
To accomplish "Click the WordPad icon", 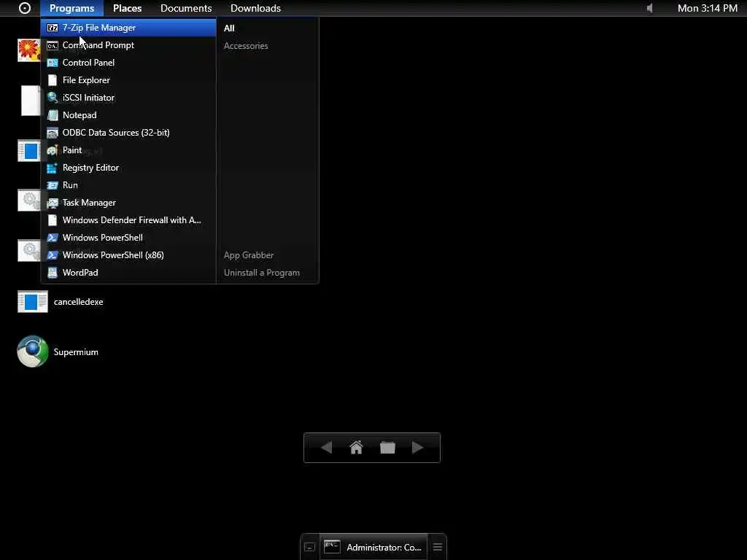I will pos(53,273).
